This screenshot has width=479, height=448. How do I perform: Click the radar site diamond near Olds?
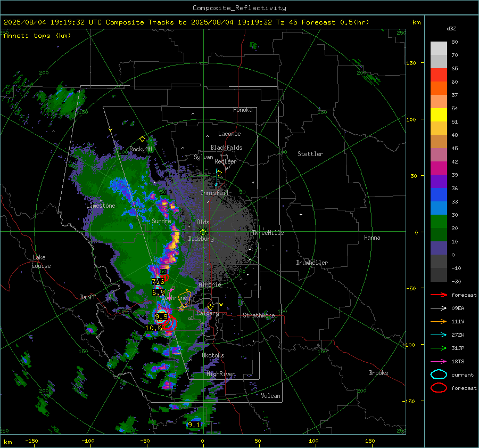203,232
